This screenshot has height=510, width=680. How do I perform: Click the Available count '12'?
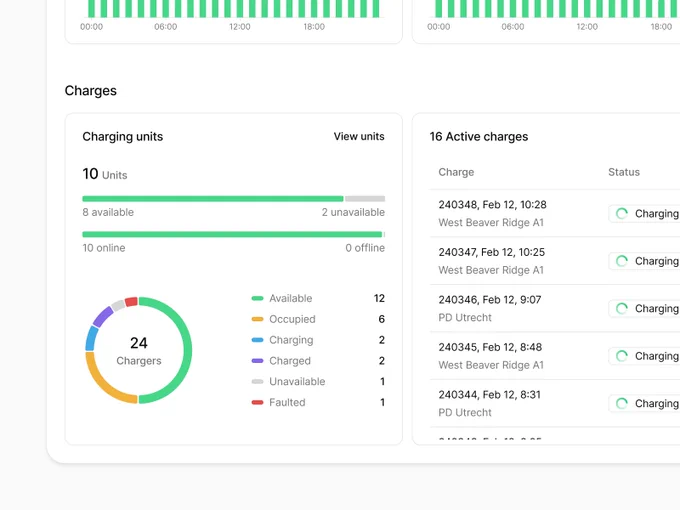pos(379,298)
